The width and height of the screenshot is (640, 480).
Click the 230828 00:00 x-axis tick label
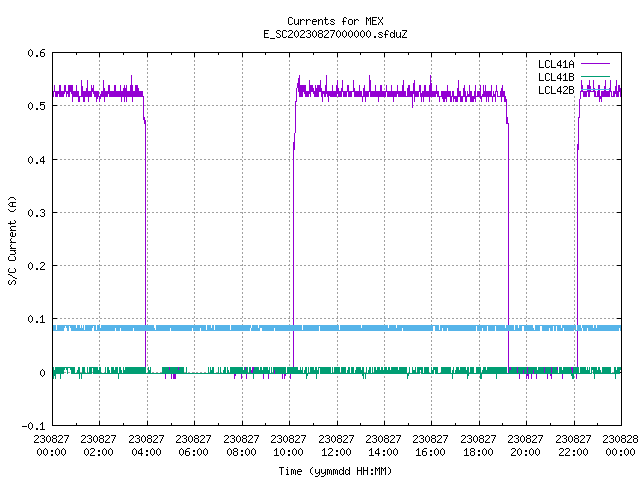coord(620,446)
